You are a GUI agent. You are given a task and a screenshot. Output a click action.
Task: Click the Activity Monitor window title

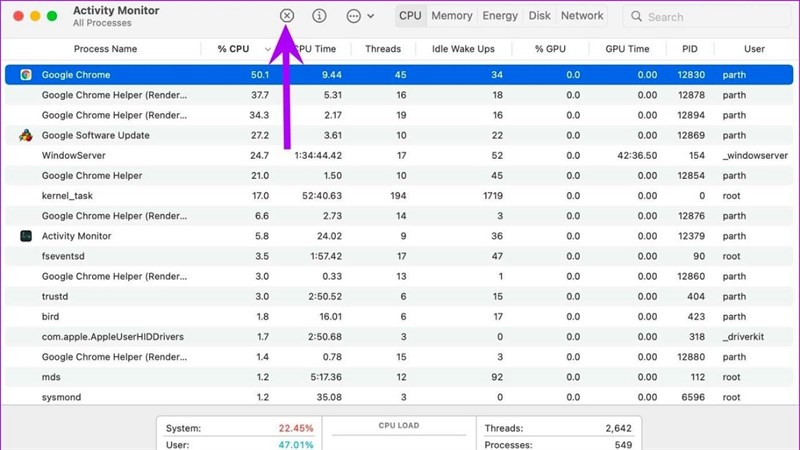click(116, 11)
